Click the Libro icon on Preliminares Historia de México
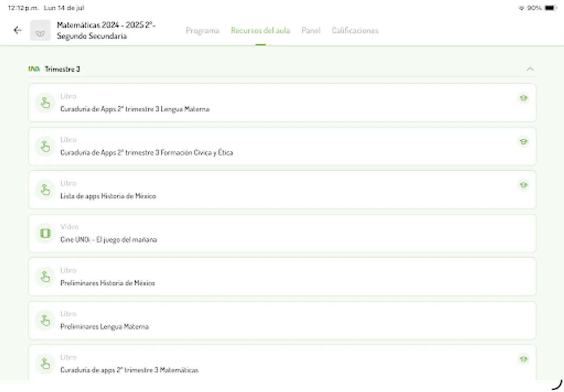Viewport: 564px width, 392px height. (45, 277)
